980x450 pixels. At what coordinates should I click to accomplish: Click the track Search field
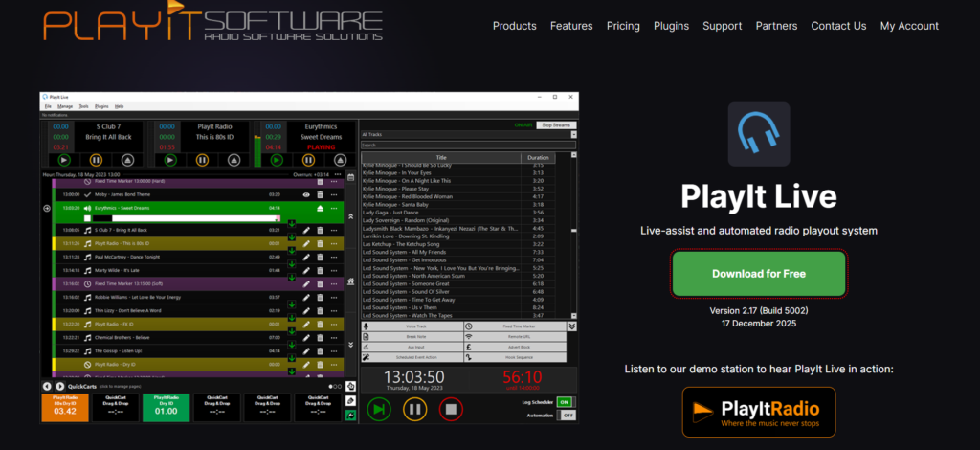pos(468,146)
